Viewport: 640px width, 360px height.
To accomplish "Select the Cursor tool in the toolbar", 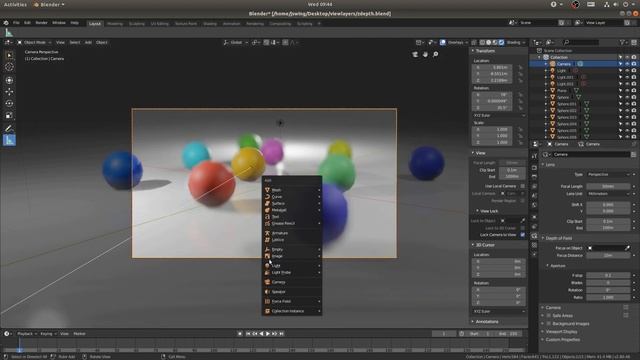I will (x=9, y=67).
